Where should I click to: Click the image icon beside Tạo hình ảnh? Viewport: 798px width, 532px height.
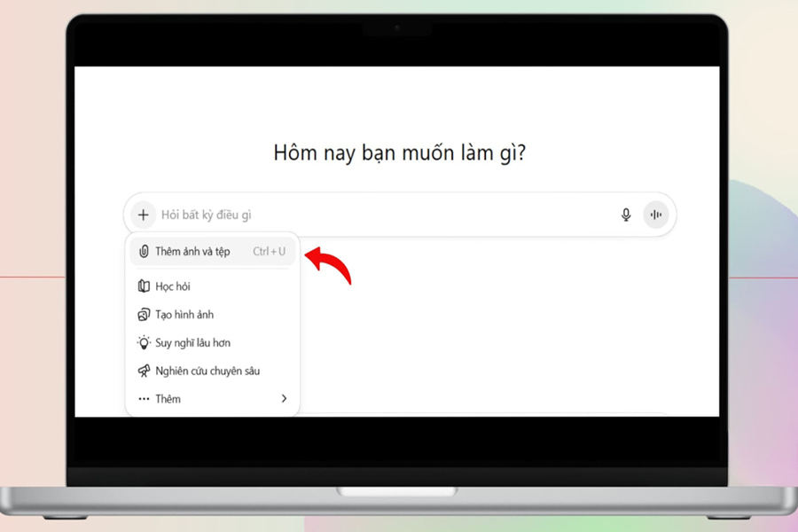click(144, 315)
